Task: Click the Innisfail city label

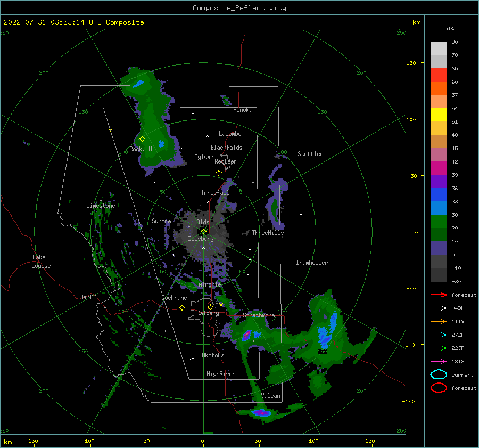Action: pos(215,193)
